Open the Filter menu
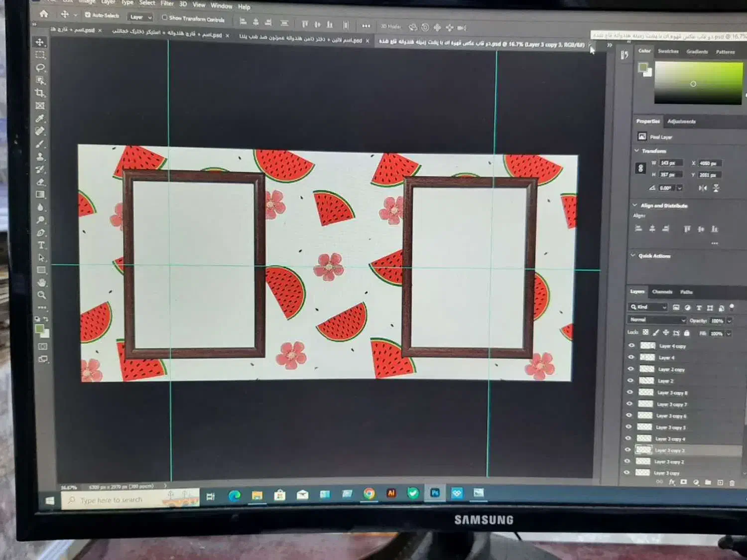The width and height of the screenshot is (747, 560). point(167,3)
